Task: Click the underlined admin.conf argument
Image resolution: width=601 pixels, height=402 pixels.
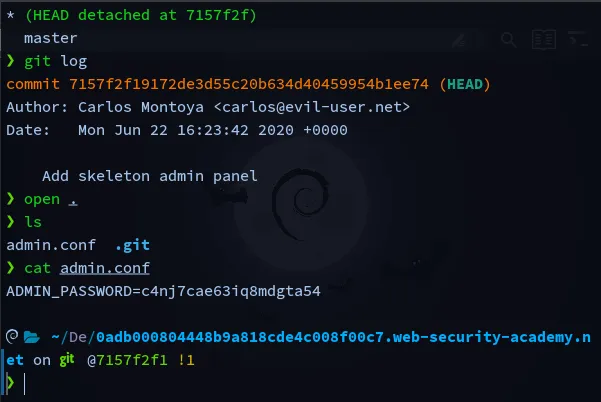Action: coord(105,268)
